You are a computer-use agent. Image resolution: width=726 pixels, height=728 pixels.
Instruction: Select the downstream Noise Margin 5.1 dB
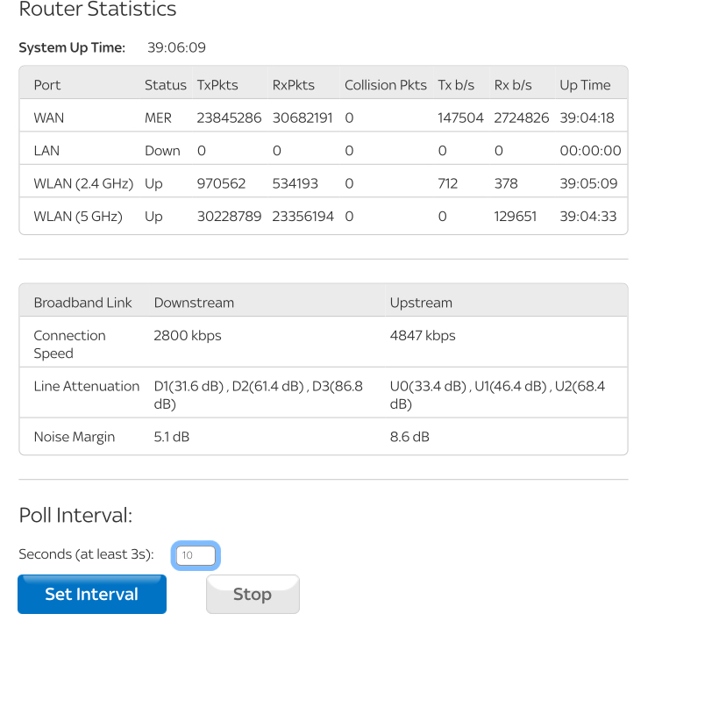tap(172, 437)
